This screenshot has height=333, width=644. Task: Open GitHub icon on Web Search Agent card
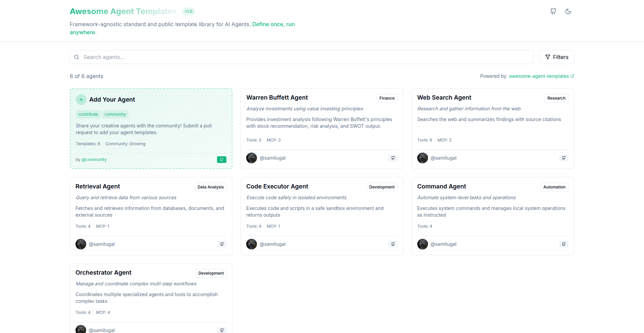563,158
